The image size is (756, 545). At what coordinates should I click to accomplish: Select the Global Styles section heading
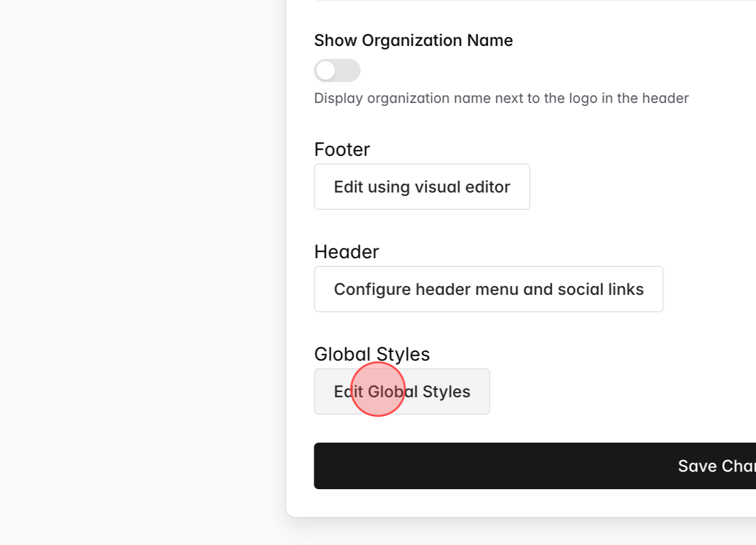[372, 354]
